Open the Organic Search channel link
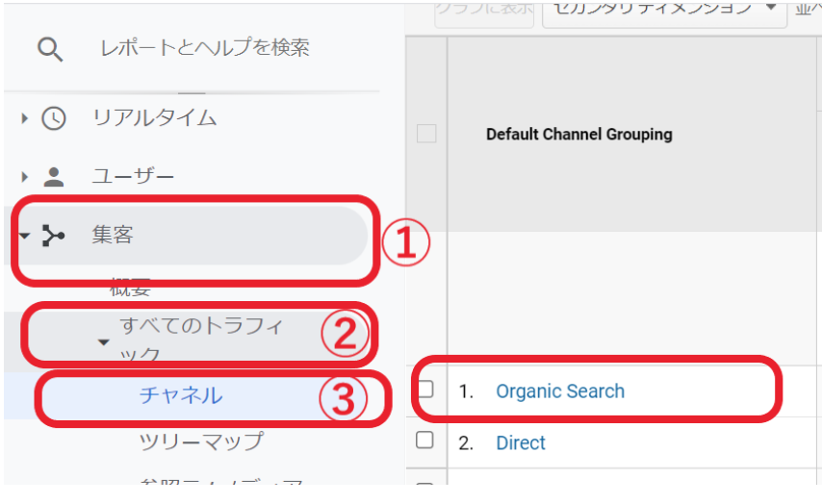The image size is (822, 504). pos(560,391)
